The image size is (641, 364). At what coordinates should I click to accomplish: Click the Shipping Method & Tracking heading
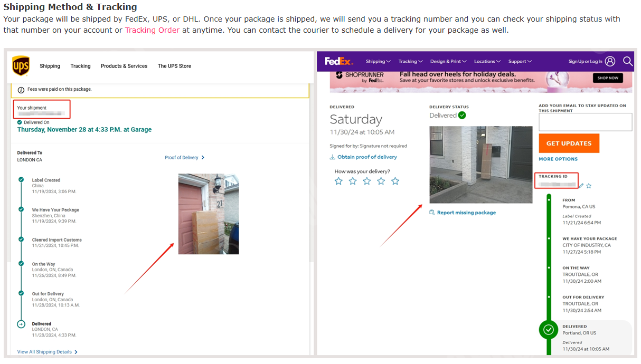click(70, 7)
